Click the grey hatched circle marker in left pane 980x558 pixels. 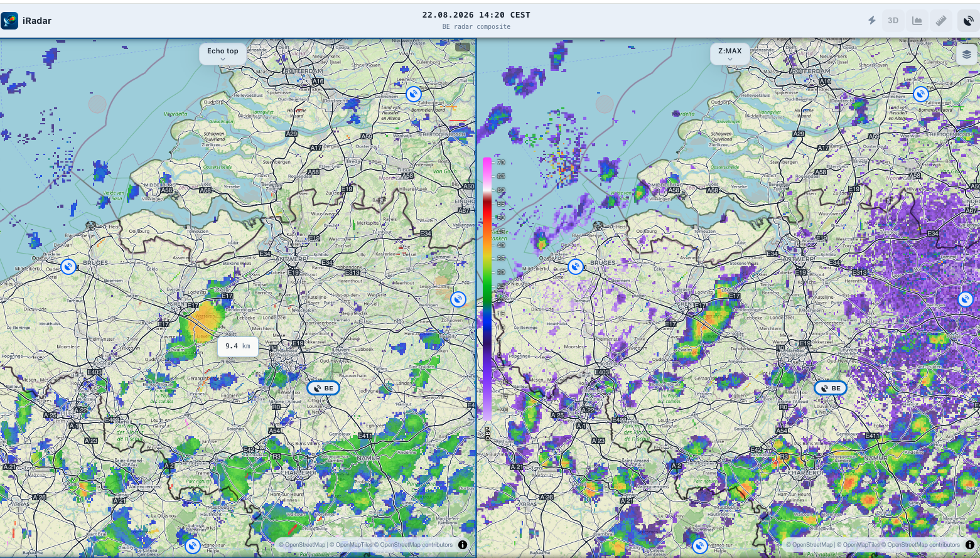pos(97,104)
